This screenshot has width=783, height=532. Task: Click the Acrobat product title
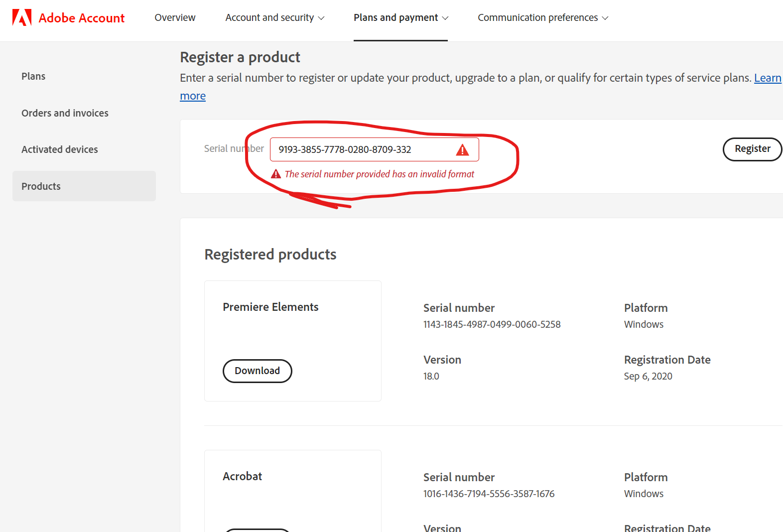click(x=242, y=476)
